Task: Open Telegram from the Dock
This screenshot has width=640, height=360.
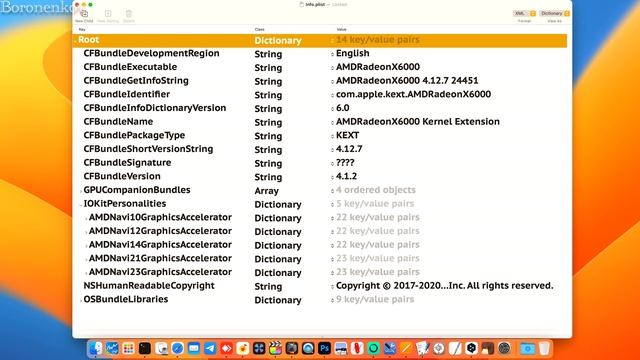Action: click(x=210, y=348)
